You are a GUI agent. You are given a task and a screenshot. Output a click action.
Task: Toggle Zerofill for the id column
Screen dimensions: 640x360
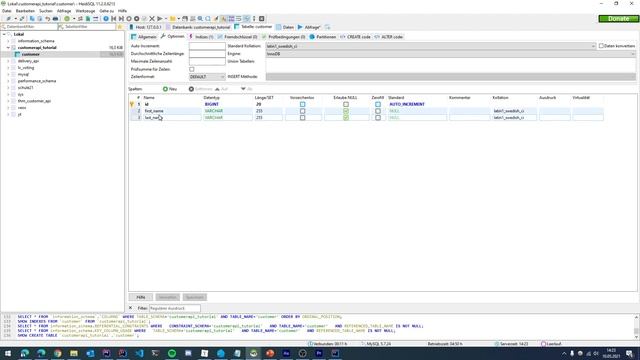coord(378,104)
